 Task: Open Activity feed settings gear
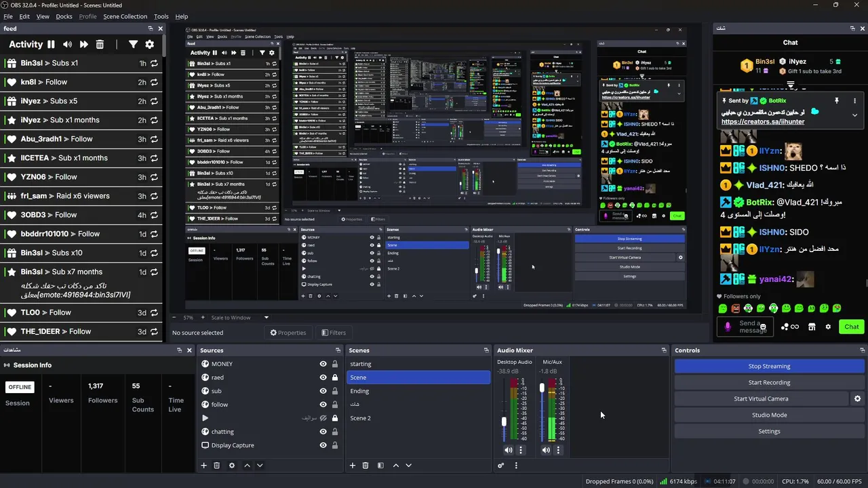[149, 44]
